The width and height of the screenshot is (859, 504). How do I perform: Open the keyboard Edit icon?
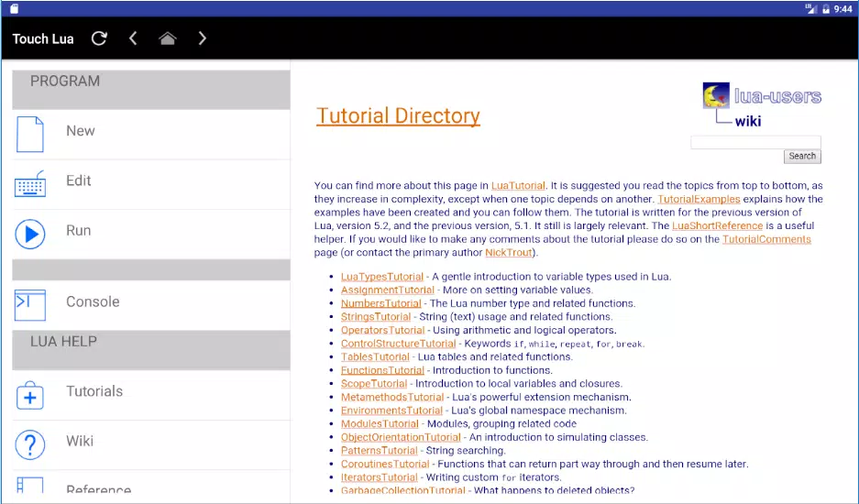pyautogui.click(x=30, y=184)
